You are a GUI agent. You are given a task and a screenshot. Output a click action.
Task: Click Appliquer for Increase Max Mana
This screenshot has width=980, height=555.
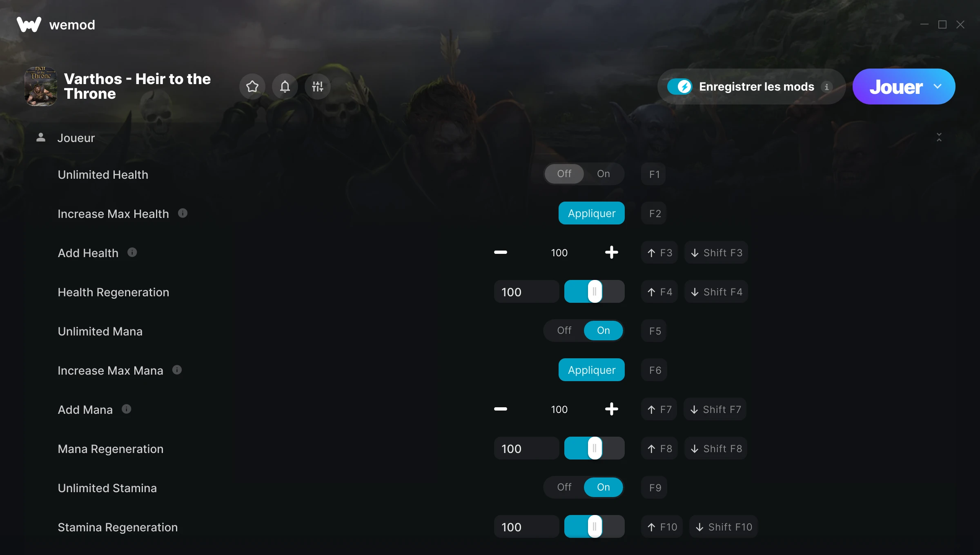pyautogui.click(x=592, y=370)
